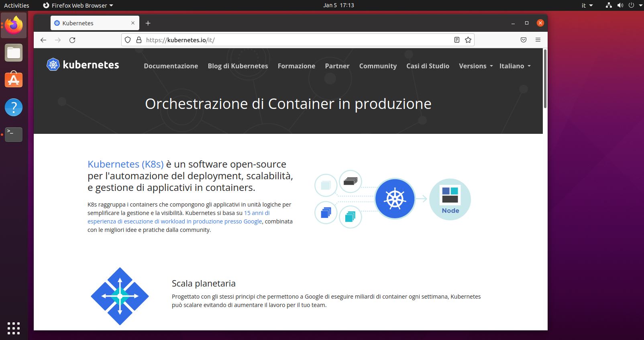Follow the '15 anni di esperienza' link
644x340 pixels.
pyautogui.click(x=179, y=217)
